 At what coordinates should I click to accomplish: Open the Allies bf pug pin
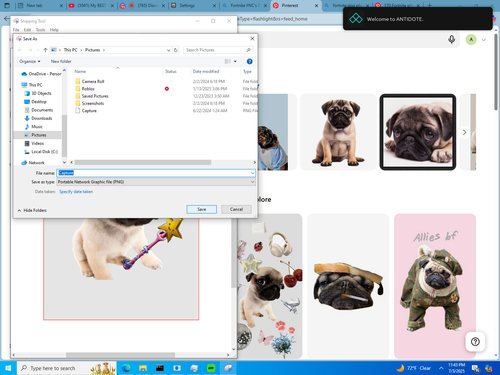click(x=435, y=286)
